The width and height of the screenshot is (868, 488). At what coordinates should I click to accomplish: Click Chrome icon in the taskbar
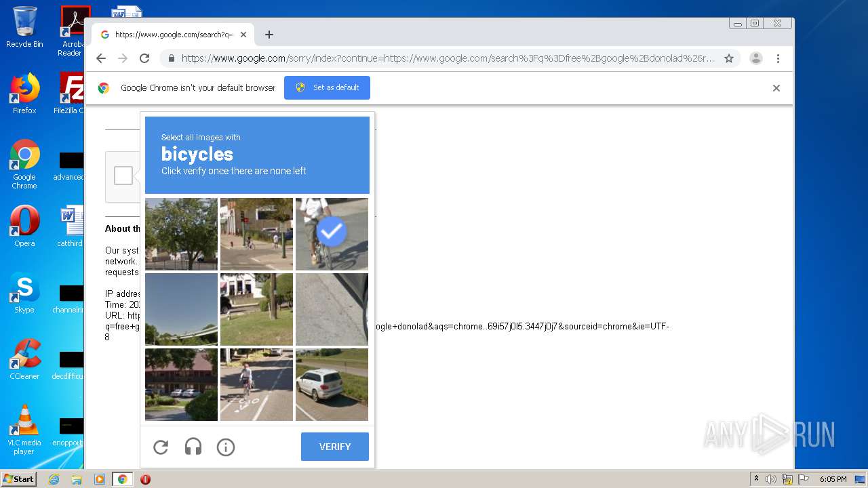click(x=123, y=479)
